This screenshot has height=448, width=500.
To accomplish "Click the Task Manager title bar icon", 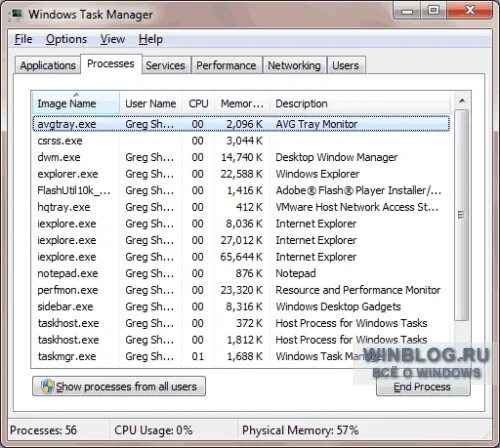I will click(x=16, y=14).
